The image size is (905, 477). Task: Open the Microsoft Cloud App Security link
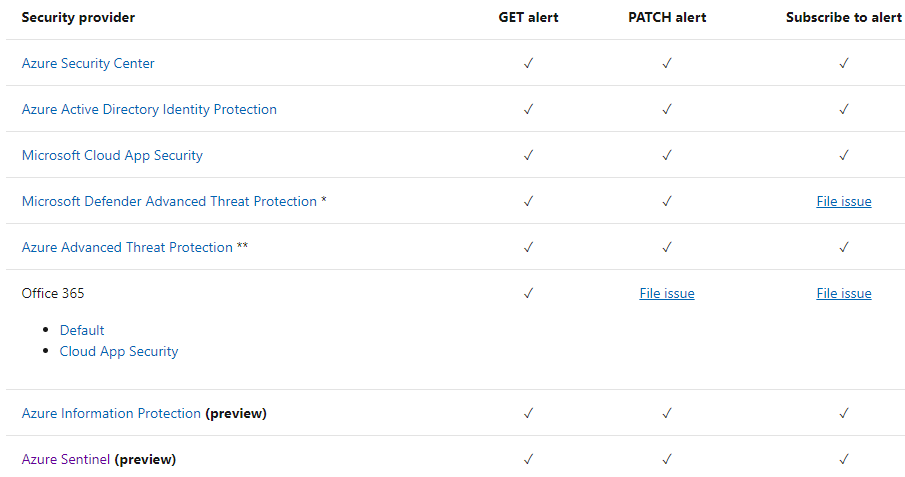[x=112, y=155]
